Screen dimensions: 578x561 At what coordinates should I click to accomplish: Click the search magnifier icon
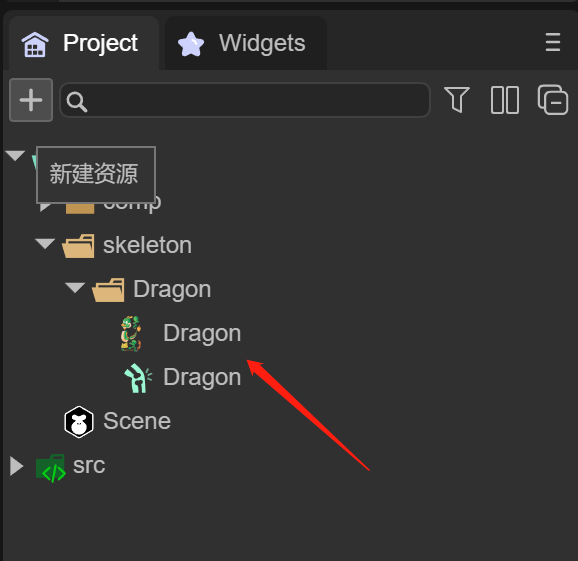(77, 101)
